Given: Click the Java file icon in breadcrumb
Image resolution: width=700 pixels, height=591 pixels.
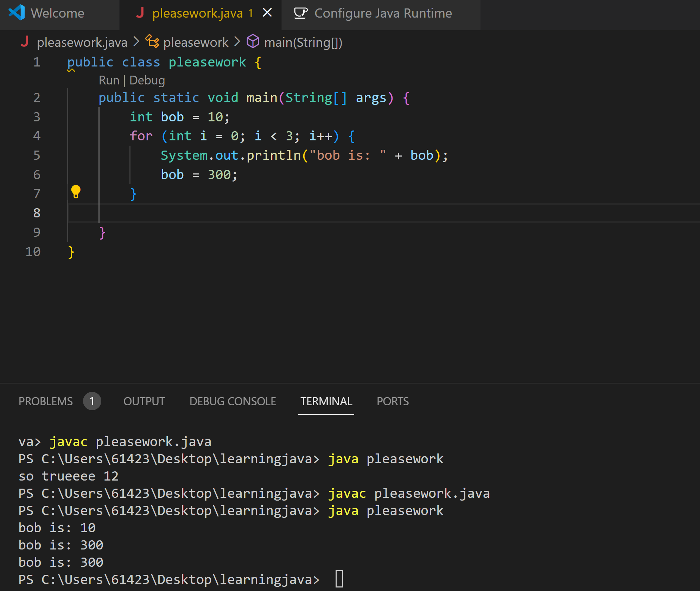Looking at the screenshot, I should pyautogui.click(x=25, y=42).
